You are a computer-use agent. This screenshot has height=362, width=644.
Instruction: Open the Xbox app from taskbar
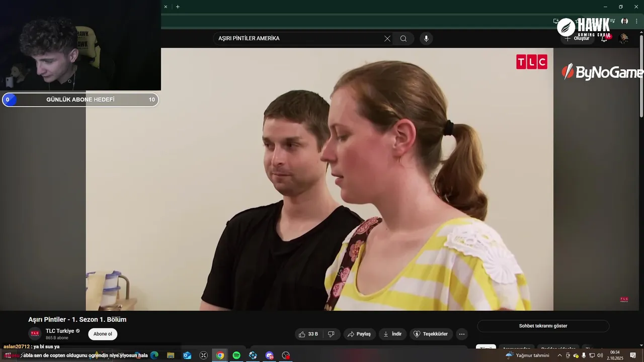click(203, 355)
